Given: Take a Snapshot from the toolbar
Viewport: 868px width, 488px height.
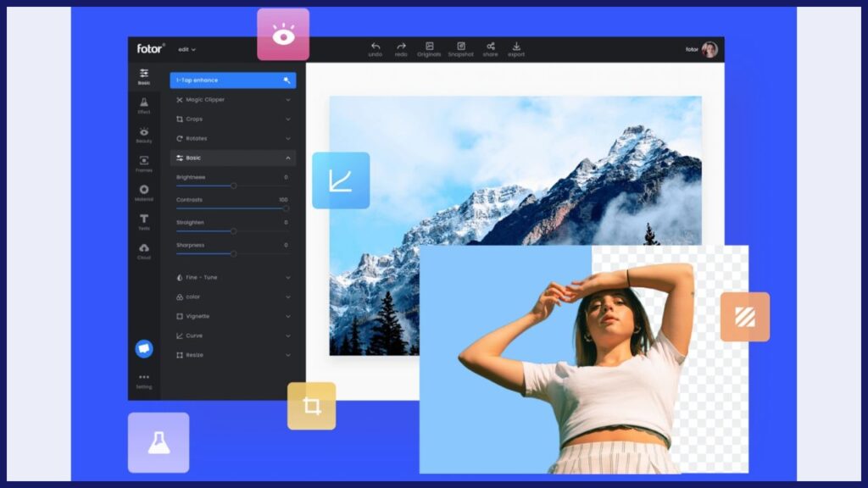Looking at the screenshot, I should pyautogui.click(x=461, y=47).
